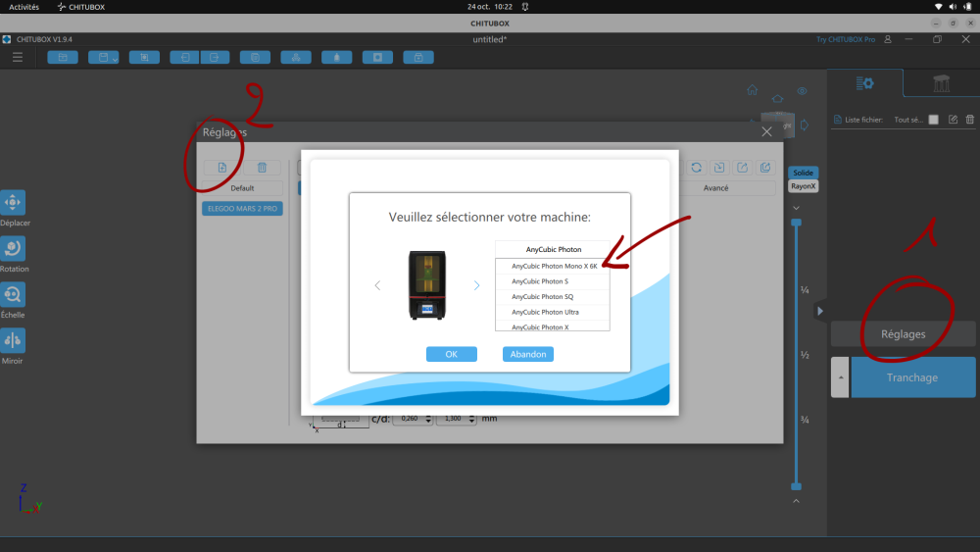Adjust the 0,260 value stepper arrows

(428, 419)
